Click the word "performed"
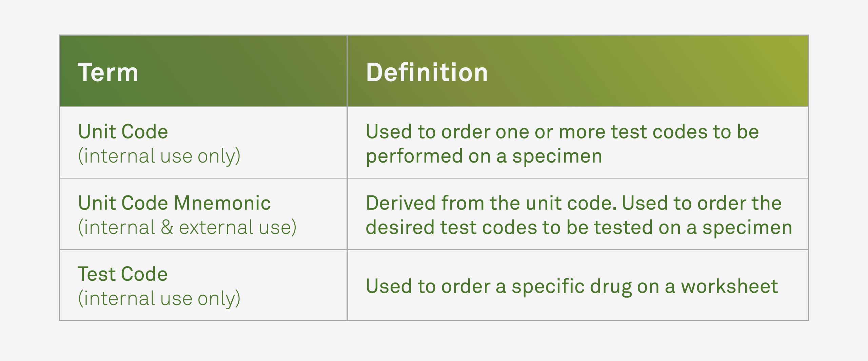The image size is (868, 361). click(414, 156)
